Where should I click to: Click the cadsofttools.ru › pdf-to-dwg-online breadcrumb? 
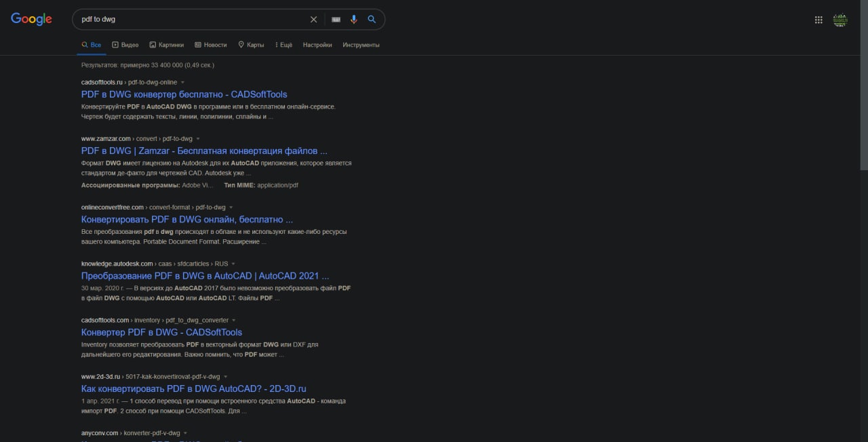click(x=129, y=82)
